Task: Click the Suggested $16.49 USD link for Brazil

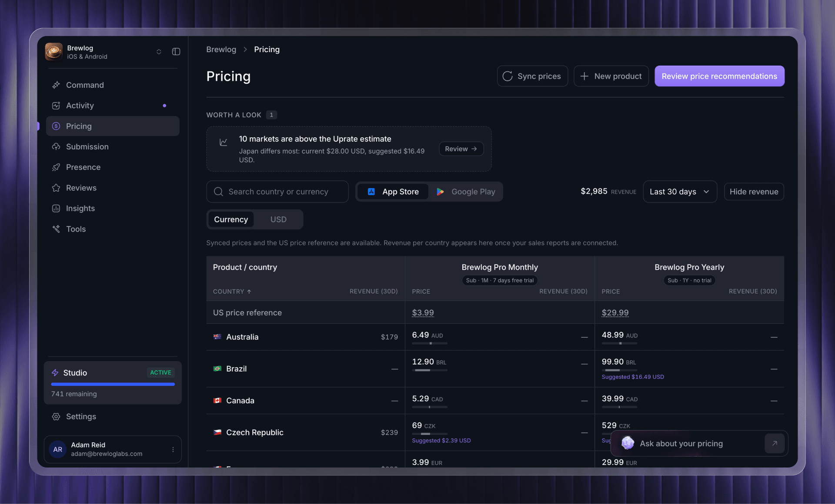Action: (x=633, y=377)
